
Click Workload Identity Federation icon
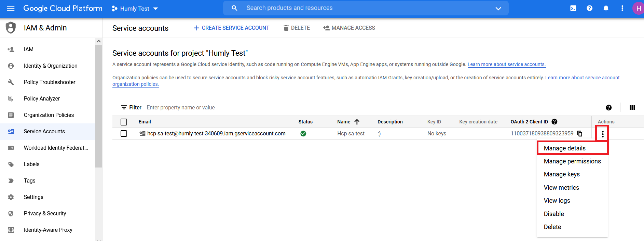point(11,148)
